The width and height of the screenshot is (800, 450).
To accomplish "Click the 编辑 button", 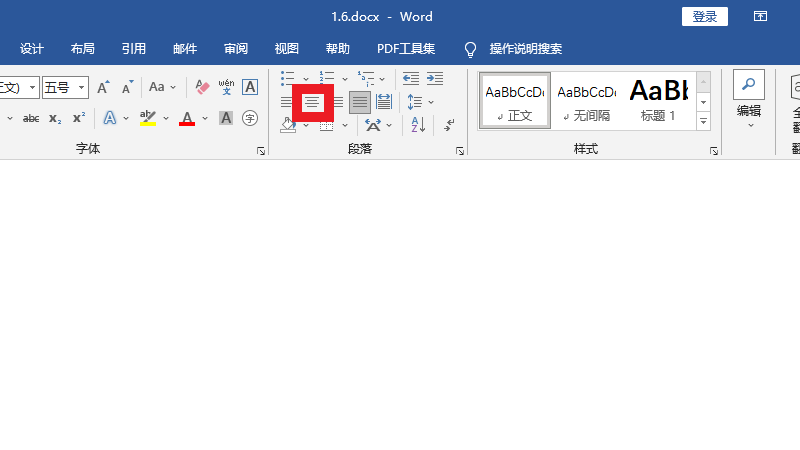I will click(749, 110).
